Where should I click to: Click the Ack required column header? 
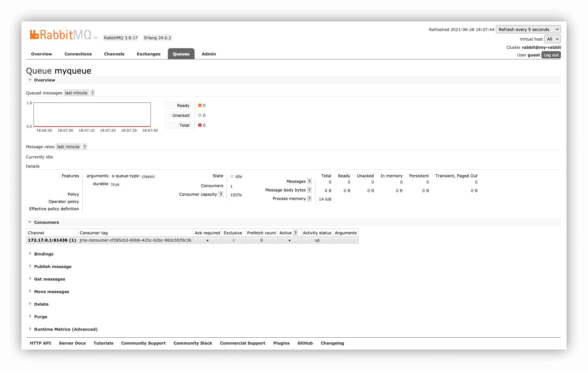pyautogui.click(x=207, y=233)
